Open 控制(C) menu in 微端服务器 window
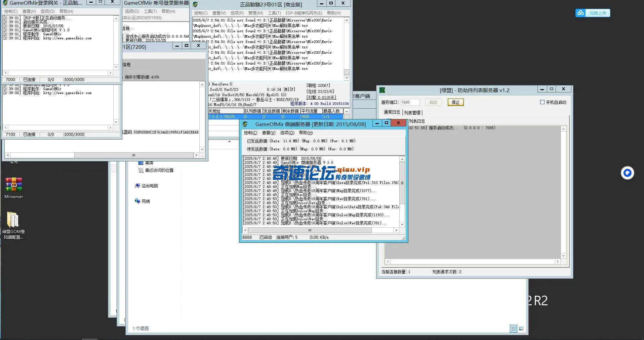 click(x=250, y=133)
